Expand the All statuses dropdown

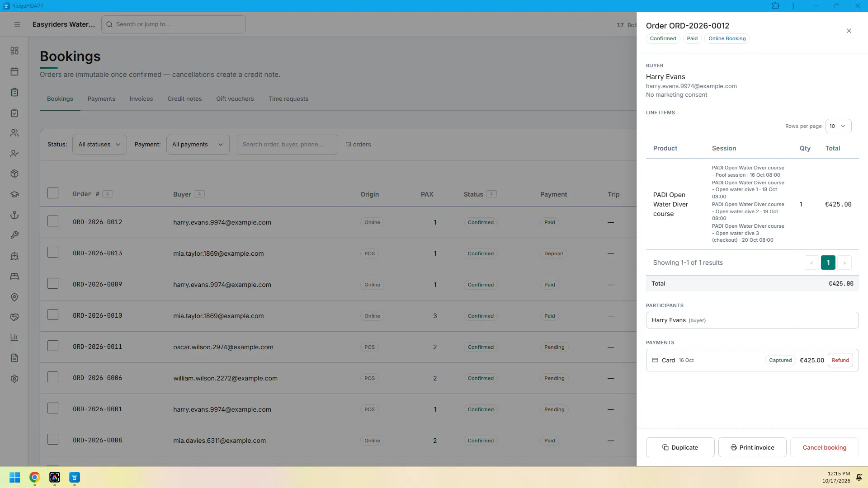point(99,145)
